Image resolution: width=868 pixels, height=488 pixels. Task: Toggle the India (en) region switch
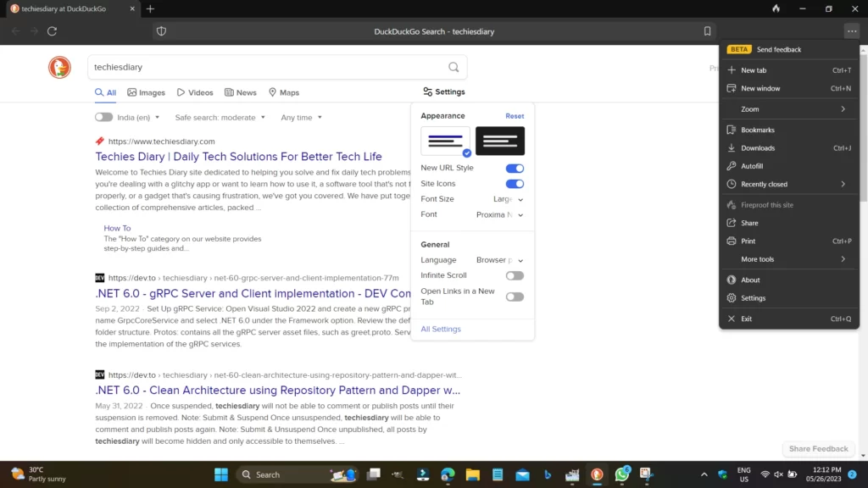103,117
